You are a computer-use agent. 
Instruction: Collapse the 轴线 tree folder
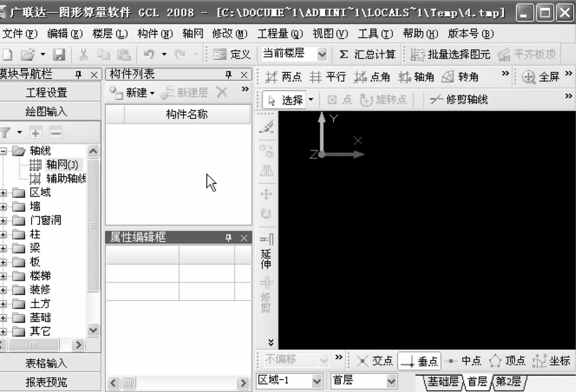click(x=3, y=151)
